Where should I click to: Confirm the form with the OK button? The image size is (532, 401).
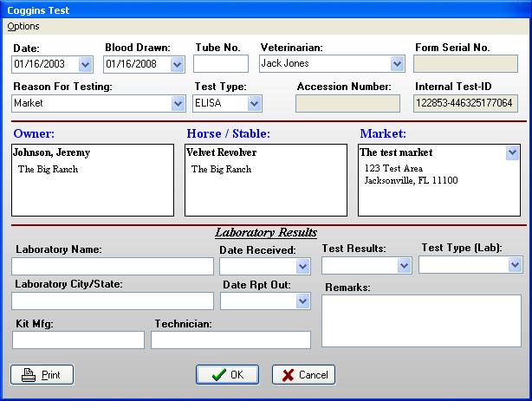[x=227, y=375]
